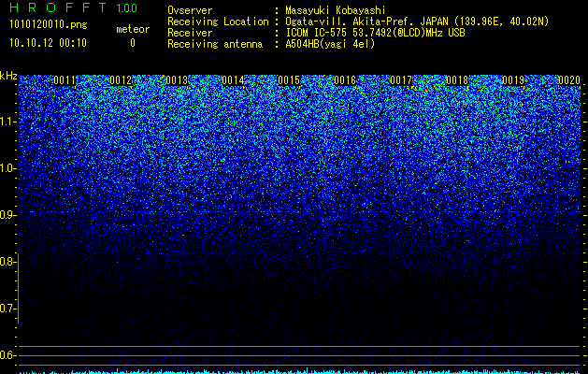Viewport: 588px width, 374px height.
Task: Click the 0.8 frequency axis label
Action: click(8, 262)
